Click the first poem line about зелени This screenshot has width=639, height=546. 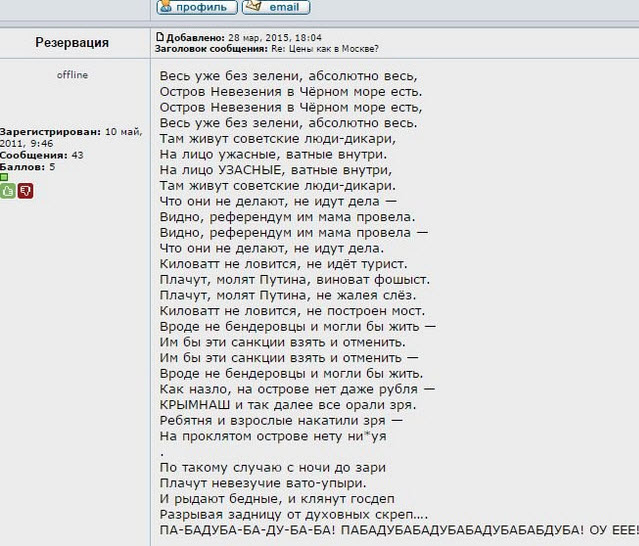288,76
